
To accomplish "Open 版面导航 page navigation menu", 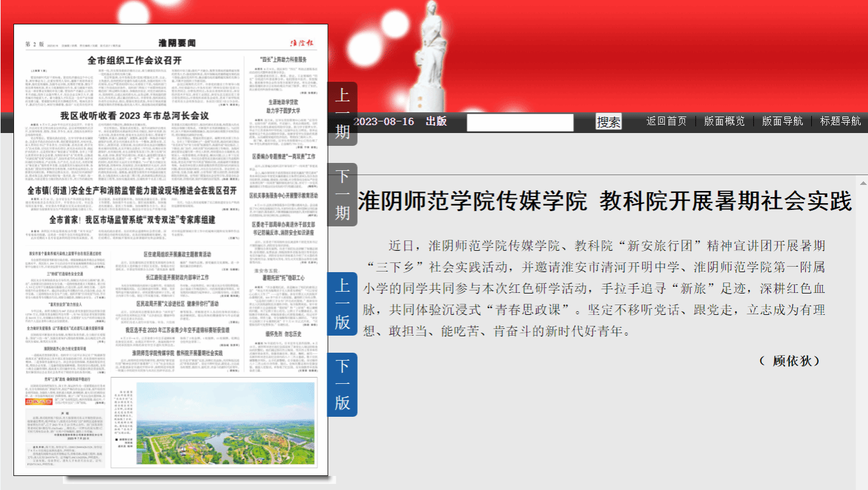I will coord(782,121).
